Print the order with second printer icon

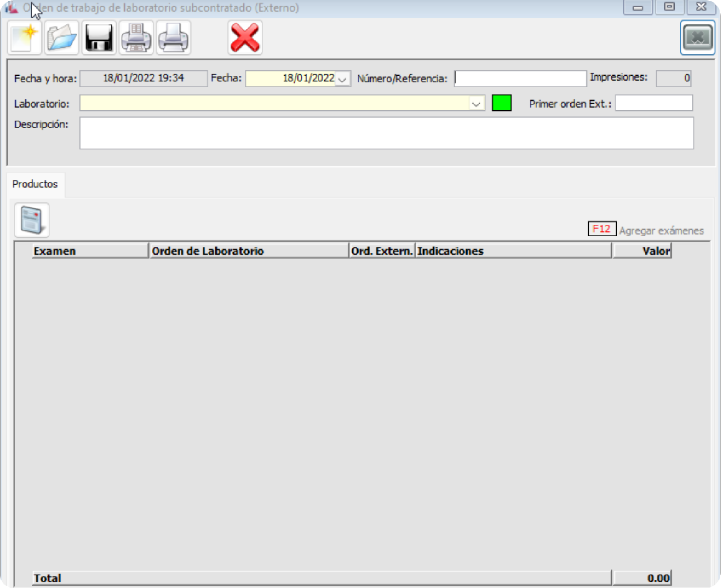tap(173, 38)
